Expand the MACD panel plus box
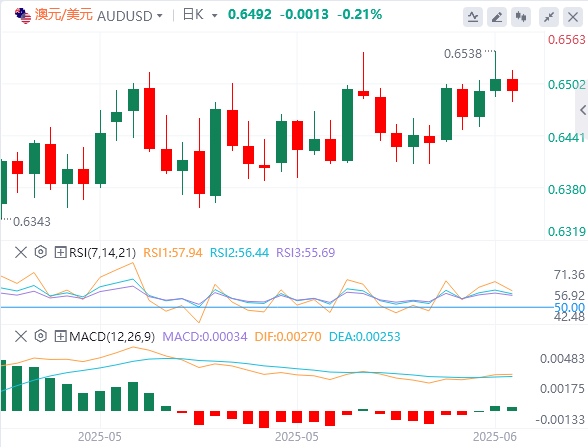 (x=60, y=336)
